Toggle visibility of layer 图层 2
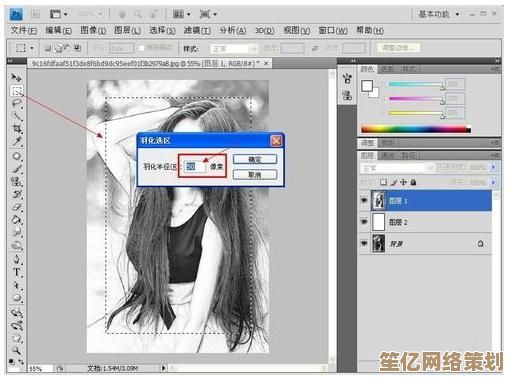The height and width of the screenshot is (380, 510). [364, 222]
